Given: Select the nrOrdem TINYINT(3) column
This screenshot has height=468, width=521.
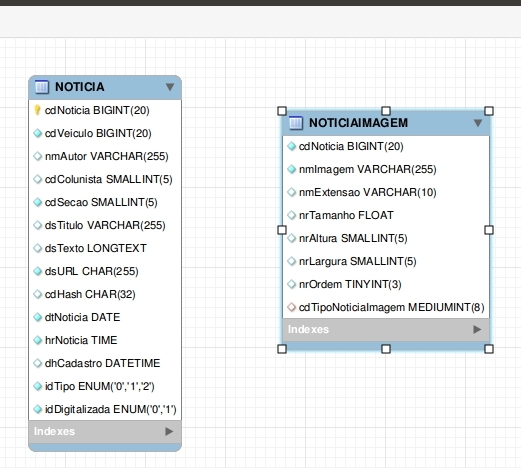Looking at the screenshot, I should click(386, 284).
